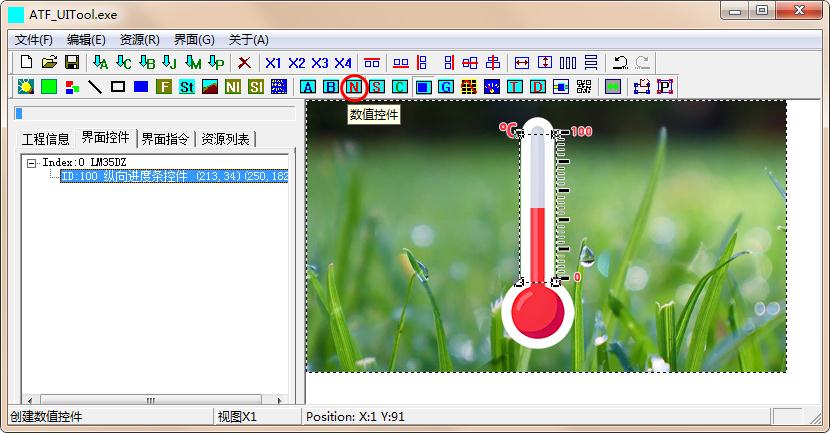
Task: Click the slider control icon
Action: click(x=561, y=86)
